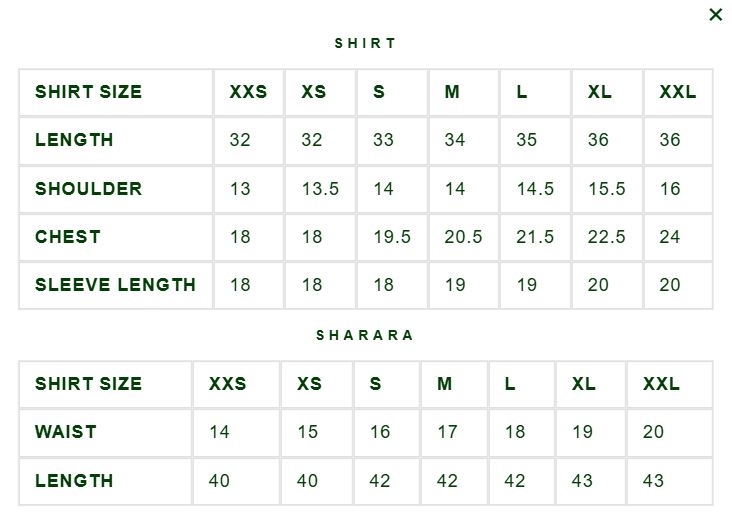This screenshot has height=524, width=732.
Task: Select the SHARARA heading above the second table
Action: pos(365,335)
